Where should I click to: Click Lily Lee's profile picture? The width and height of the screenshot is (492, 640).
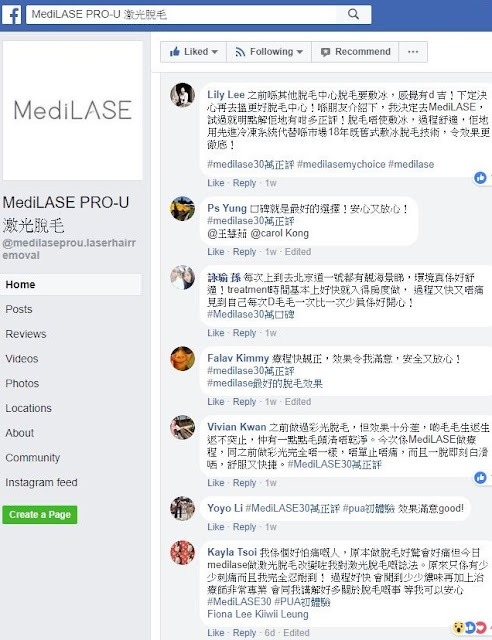pyautogui.click(x=182, y=95)
